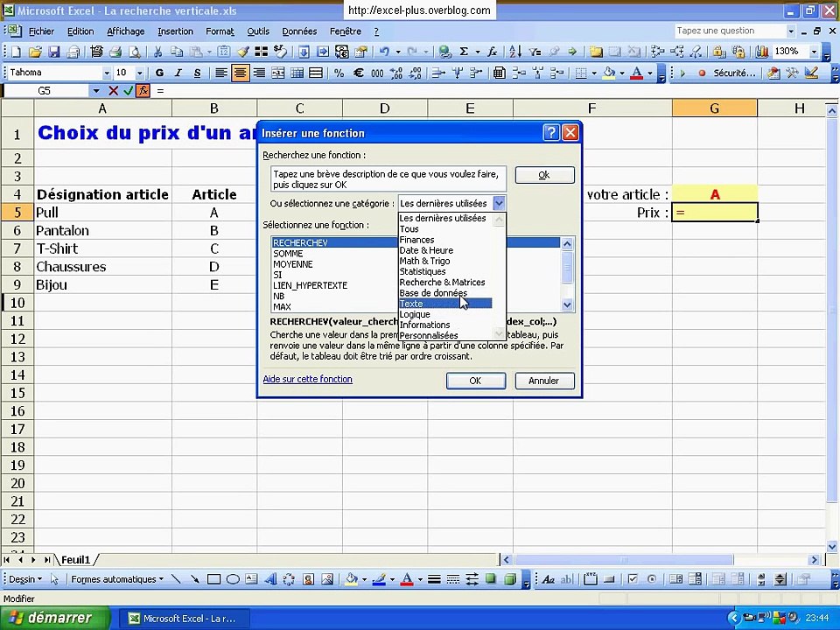
Task: Apply Euro currency format icon
Action: [x=359, y=73]
